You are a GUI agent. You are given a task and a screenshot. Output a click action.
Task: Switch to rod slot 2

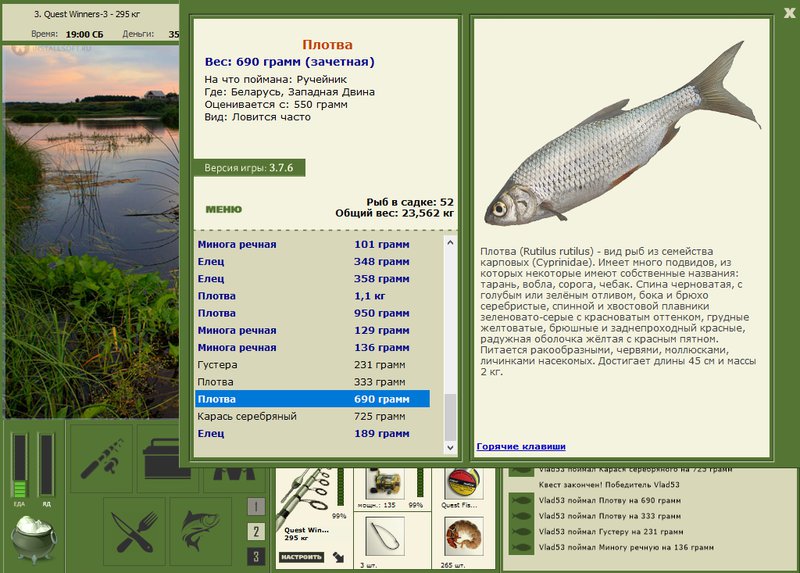pos(256,531)
